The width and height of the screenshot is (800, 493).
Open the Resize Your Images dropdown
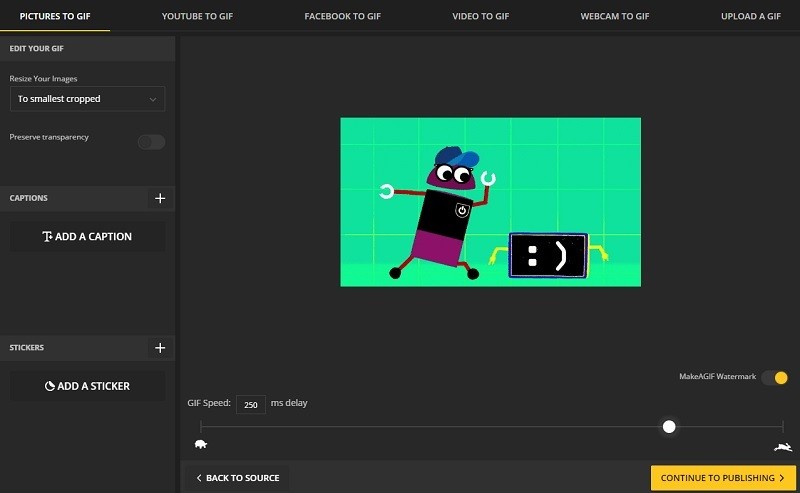pyautogui.click(x=87, y=99)
